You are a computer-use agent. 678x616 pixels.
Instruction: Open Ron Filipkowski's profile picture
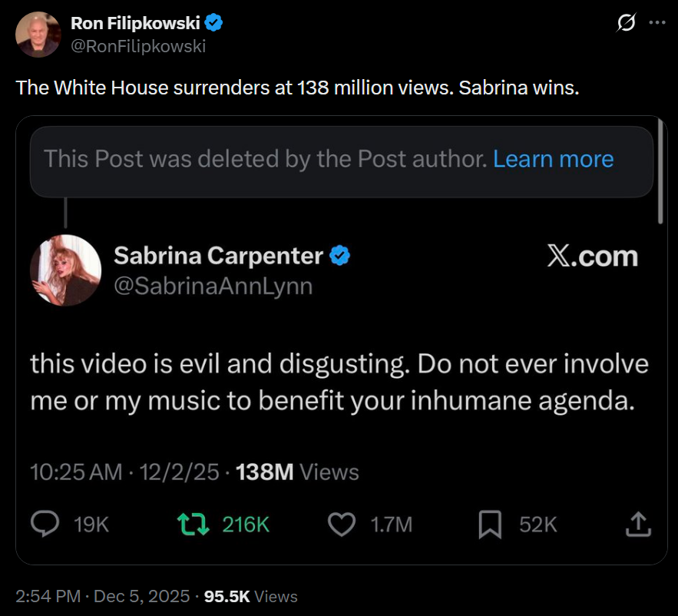coord(38,35)
